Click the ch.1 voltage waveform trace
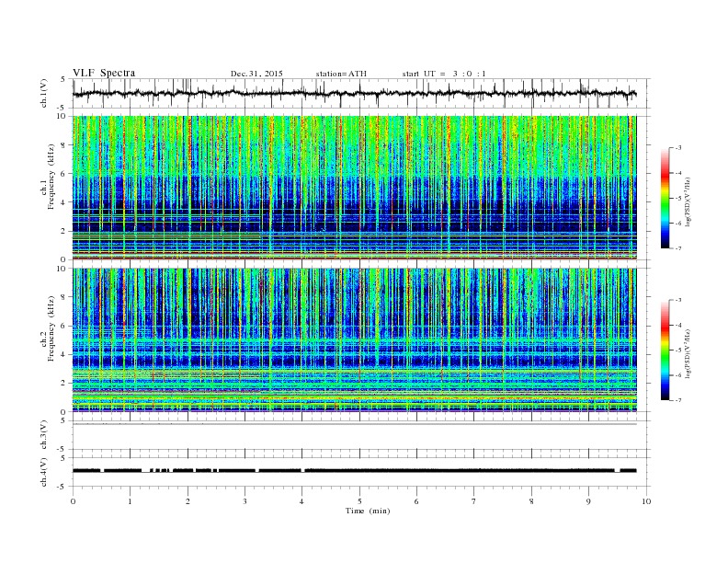728x563 pixels. (x=354, y=93)
